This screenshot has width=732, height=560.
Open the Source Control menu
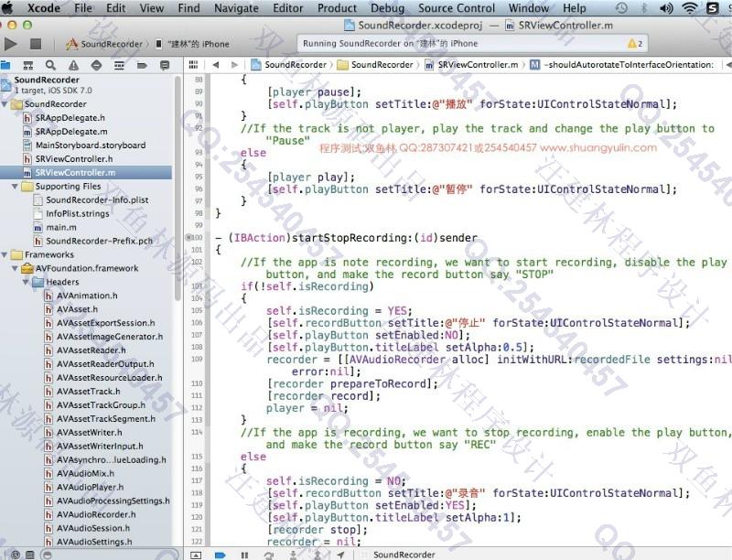coord(457,8)
